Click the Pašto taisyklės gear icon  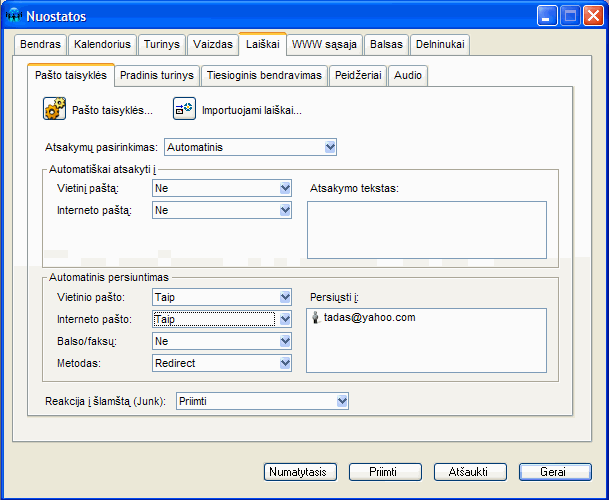[x=54, y=109]
